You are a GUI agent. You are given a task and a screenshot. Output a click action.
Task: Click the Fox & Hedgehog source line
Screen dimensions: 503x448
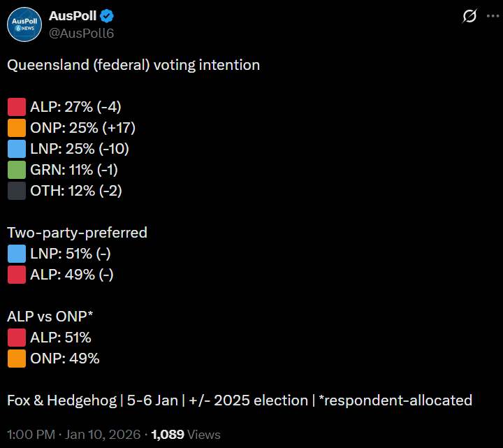click(240, 400)
